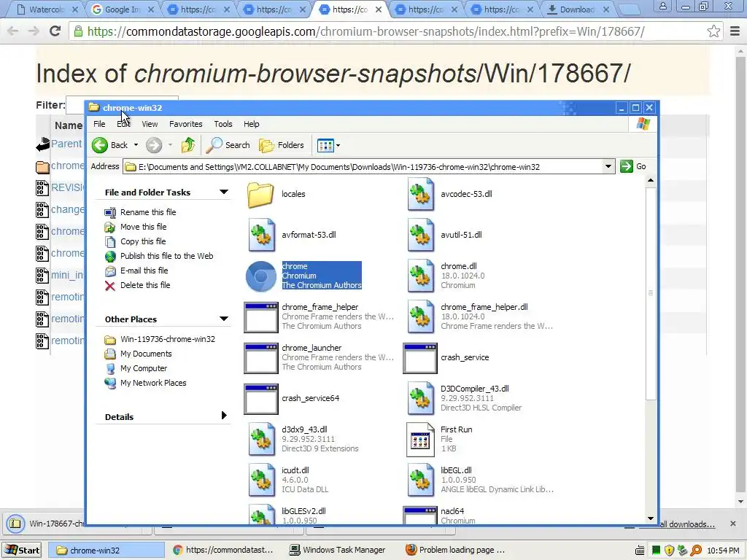Select the avutil-51.dll file icon
The height and width of the screenshot is (560, 747).
coord(421,235)
